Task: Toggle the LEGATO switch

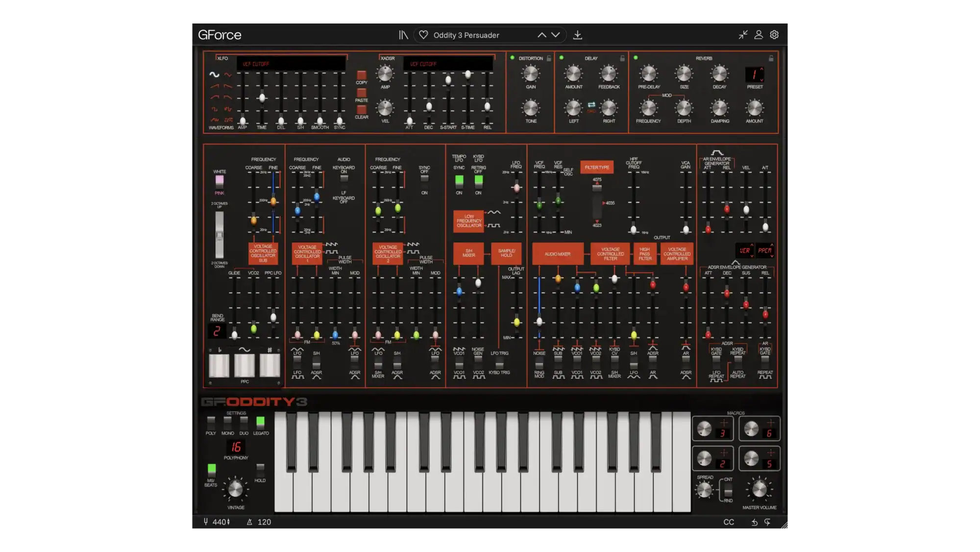Action: click(x=260, y=422)
